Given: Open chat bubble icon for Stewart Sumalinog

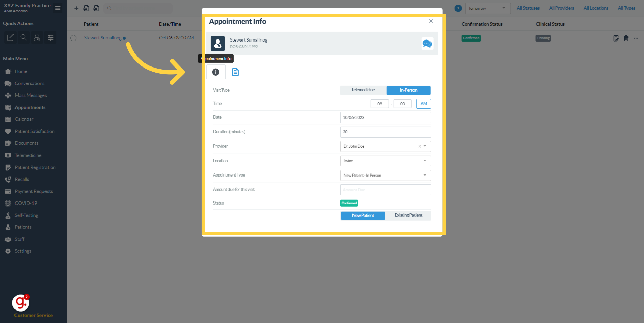Looking at the screenshot, I should (x=427, y=44).
